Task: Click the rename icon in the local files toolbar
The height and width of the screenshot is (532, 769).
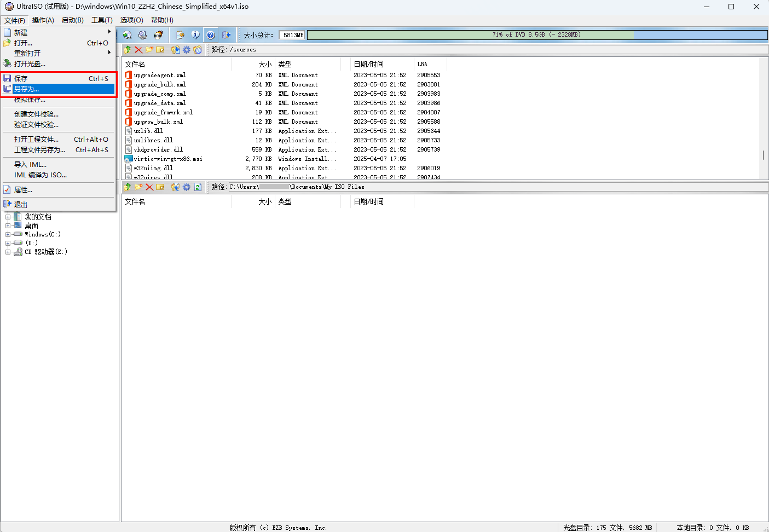Action: pyautogui.click(x=160, y=187)
